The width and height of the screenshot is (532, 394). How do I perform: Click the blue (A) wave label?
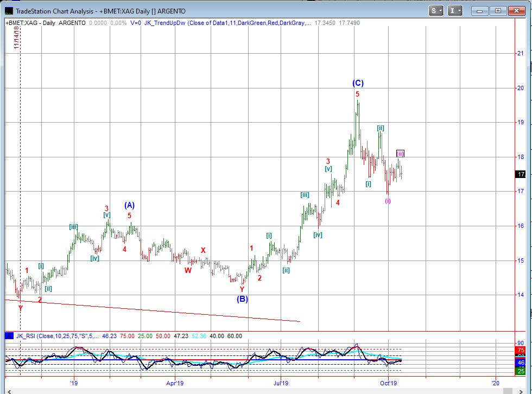129,205
